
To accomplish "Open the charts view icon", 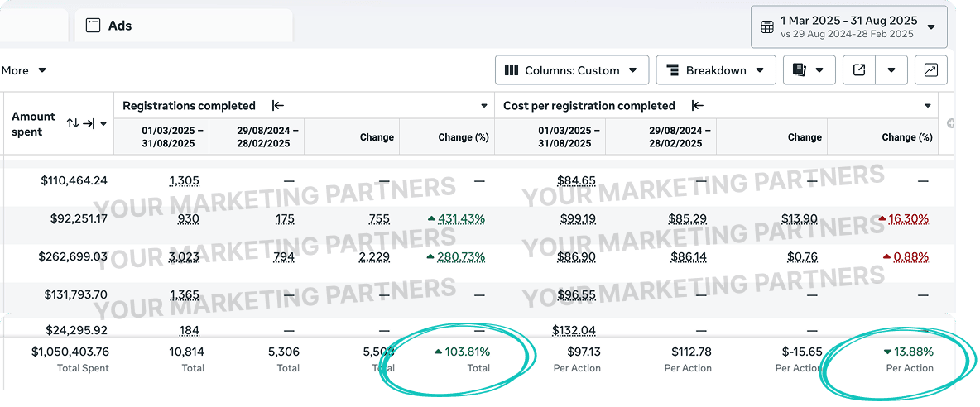I will point(931,70).
